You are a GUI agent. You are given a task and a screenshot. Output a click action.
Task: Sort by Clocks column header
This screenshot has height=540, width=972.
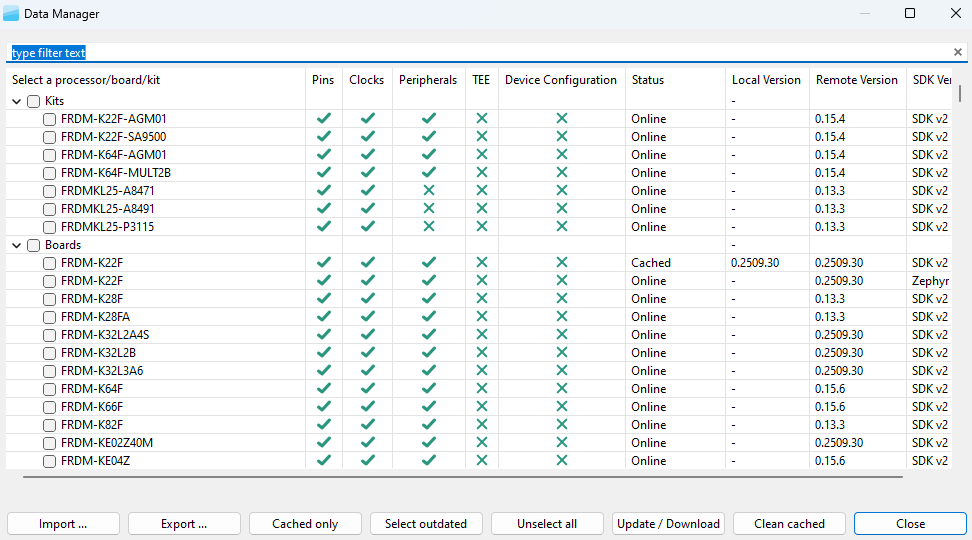(x=366, y=80)
